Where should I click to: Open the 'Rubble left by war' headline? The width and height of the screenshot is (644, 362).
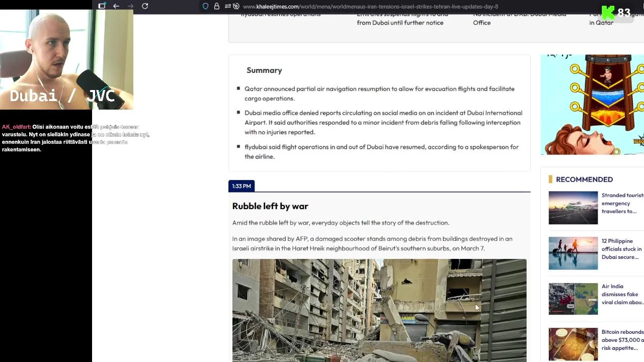point(270,206)
